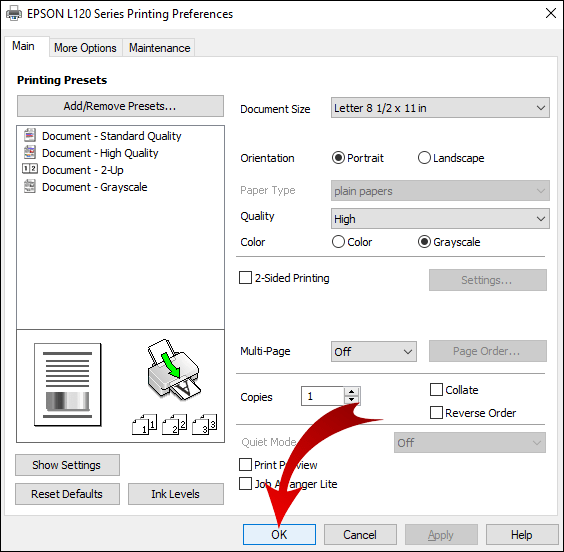The image size is (564, 552).
Task: Click the page layout preview thumbnail
Action: tap(68, 384)
